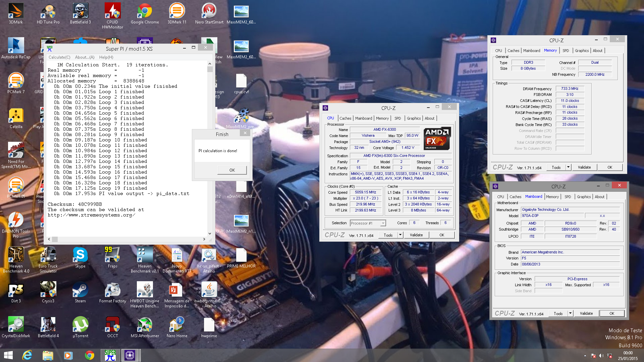Open the Dirt 3 desktop shortcut
Image resolution: width=644 pixels, height=362 pixels.
pyautogui.click(x=16, y=292)
